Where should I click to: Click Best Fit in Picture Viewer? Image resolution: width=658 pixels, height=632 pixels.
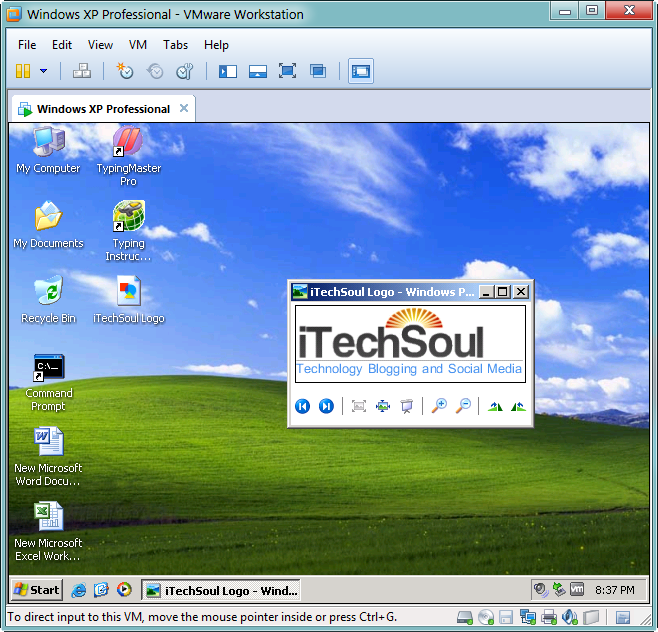359,406
